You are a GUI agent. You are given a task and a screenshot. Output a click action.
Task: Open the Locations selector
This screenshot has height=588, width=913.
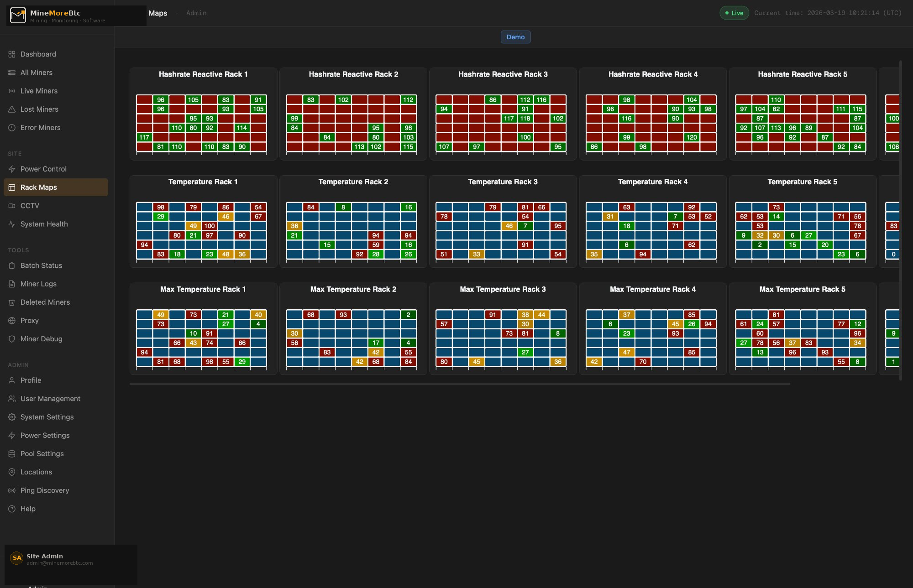pyautogui.click(x=36, y=472)
